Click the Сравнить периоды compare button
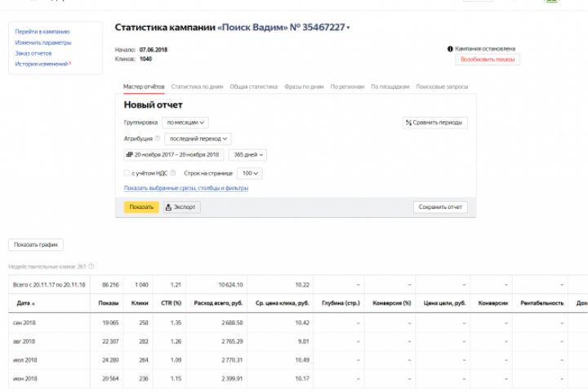 click(x=434, y=122)
